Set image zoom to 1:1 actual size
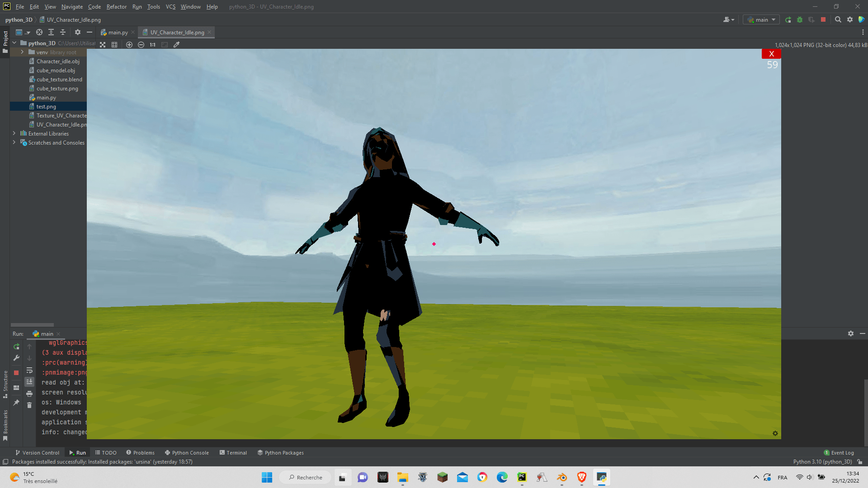The height and width of the screenshot is (488, 868). [x=152, y=44]
